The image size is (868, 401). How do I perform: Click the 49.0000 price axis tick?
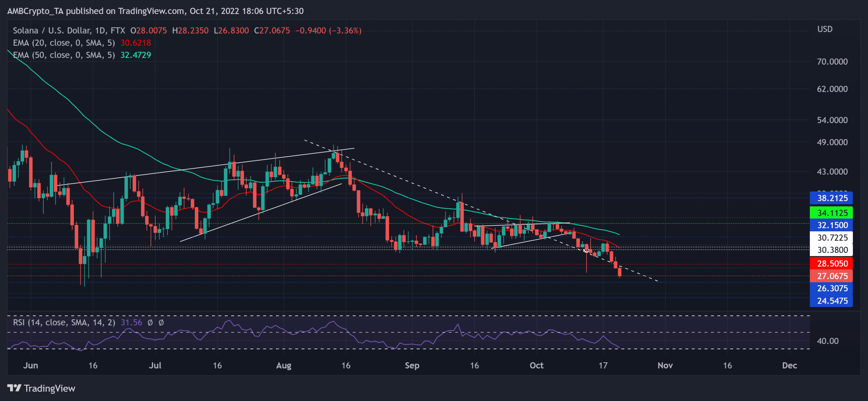tap(832, 142)
